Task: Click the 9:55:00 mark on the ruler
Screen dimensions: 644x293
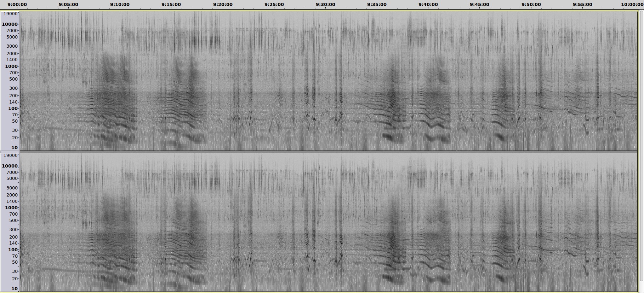Action: point(582,4)
